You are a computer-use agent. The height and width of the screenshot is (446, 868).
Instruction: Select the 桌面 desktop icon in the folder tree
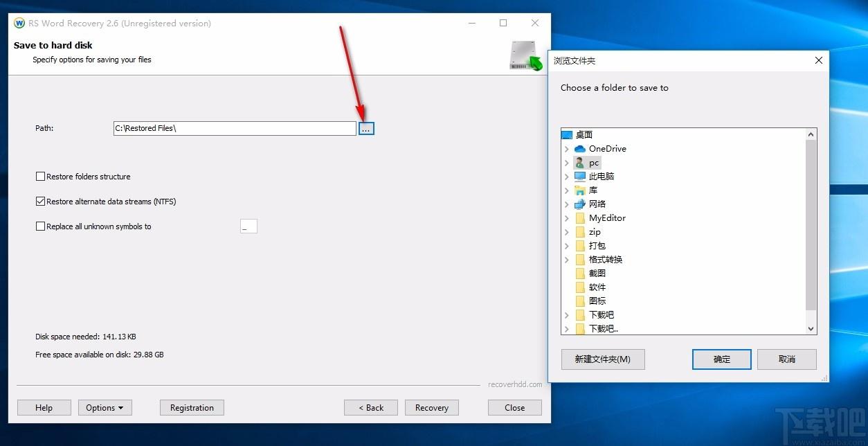point(567,135)
